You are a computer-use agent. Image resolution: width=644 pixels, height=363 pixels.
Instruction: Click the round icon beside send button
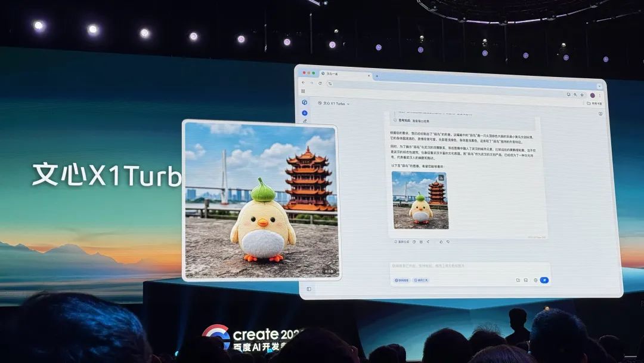point(535,280)
